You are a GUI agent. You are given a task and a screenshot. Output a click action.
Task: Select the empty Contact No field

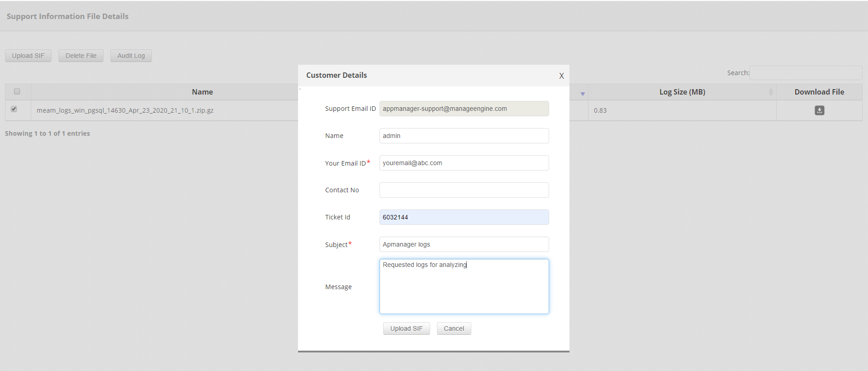point(464,190)
